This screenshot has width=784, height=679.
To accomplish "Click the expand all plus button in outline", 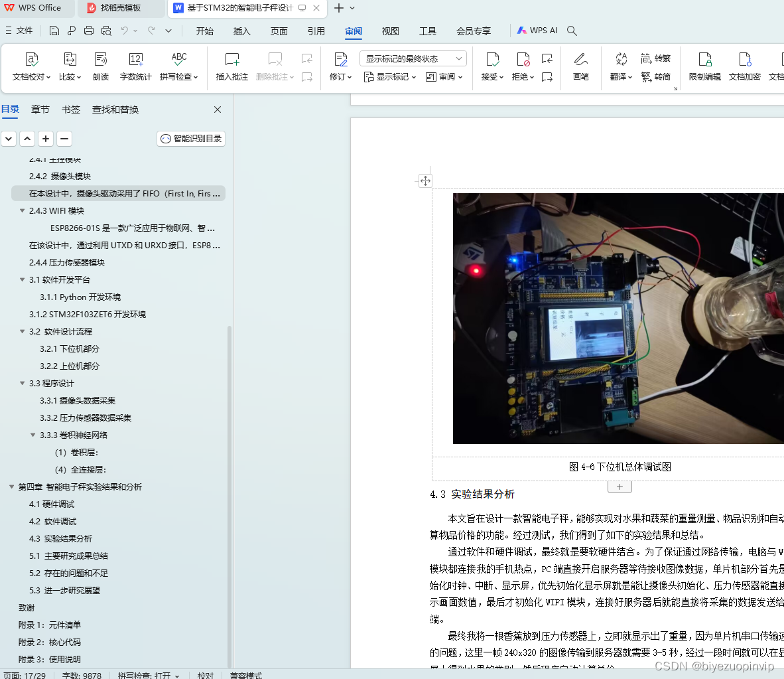I will click(46, 139).
